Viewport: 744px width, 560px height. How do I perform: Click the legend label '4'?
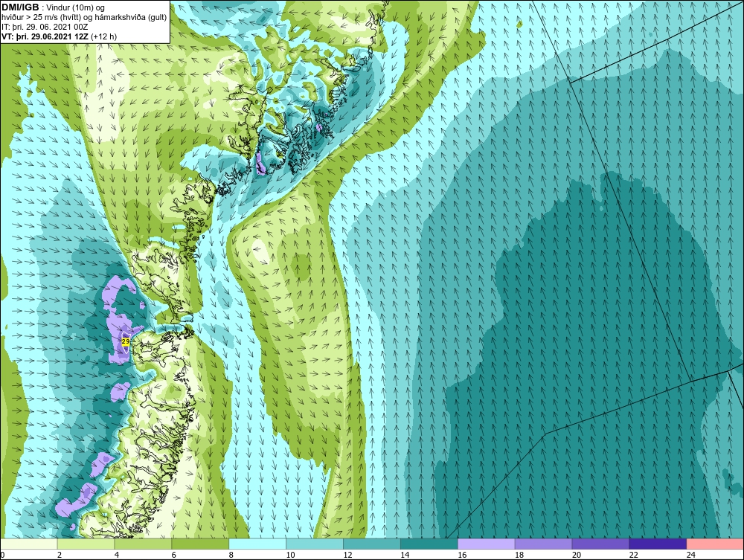[x=117, y=555]
